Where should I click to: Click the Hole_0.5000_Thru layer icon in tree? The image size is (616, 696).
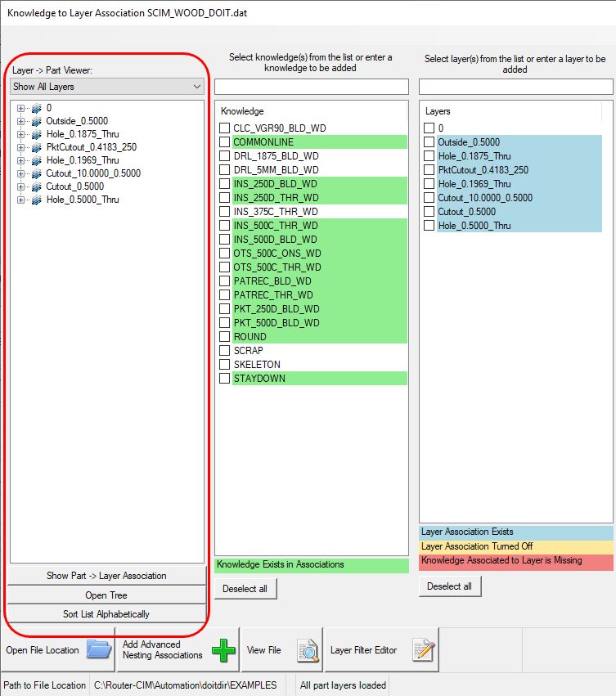(x=36, y=200)
